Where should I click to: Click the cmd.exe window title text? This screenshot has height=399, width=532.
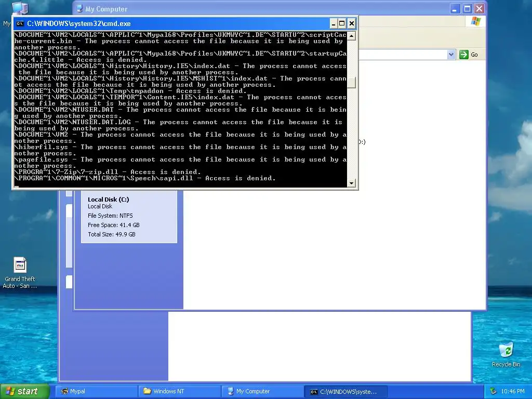click(x=79, y=23)
